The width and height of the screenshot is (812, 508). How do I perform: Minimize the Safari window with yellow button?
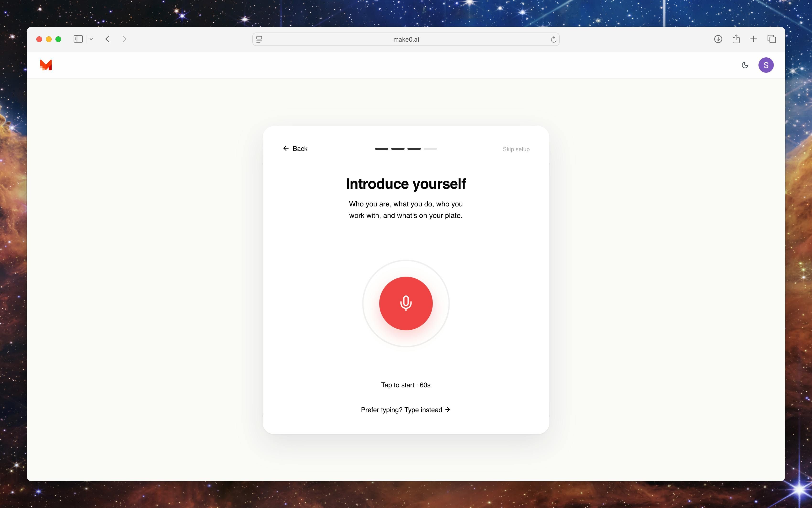[x=49, y=39]
